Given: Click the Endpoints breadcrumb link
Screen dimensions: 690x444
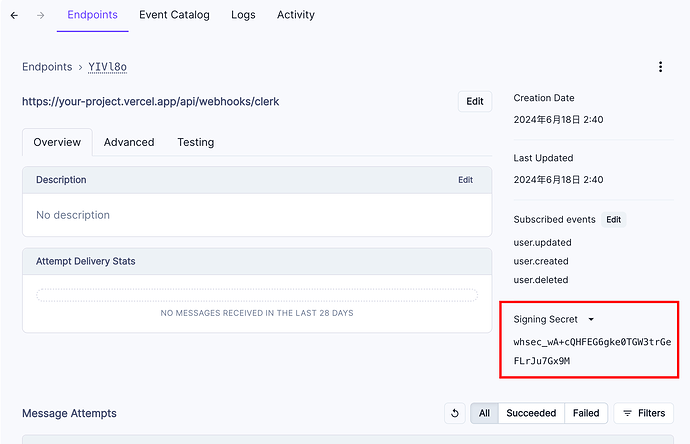Looking at the screenshot, I should point(47,67).
